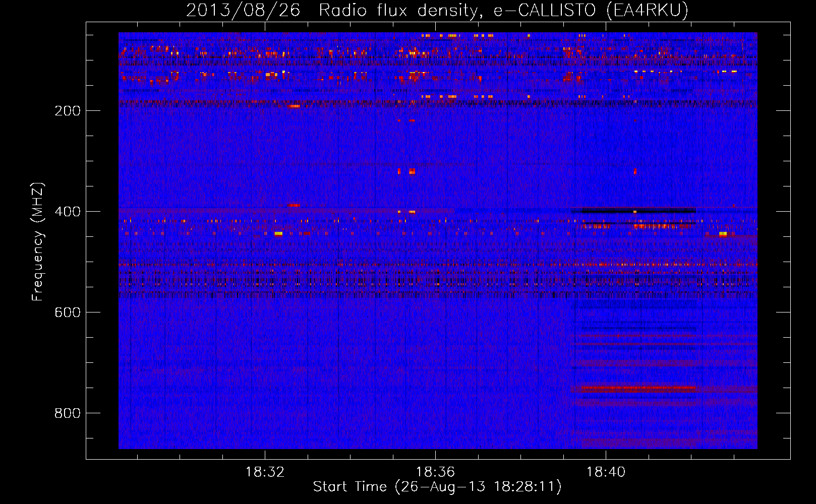Image resolution: width=816 pixels, height=504 pixels.
Task: Click the '400' frequency tick label
Action: [68, 212]
